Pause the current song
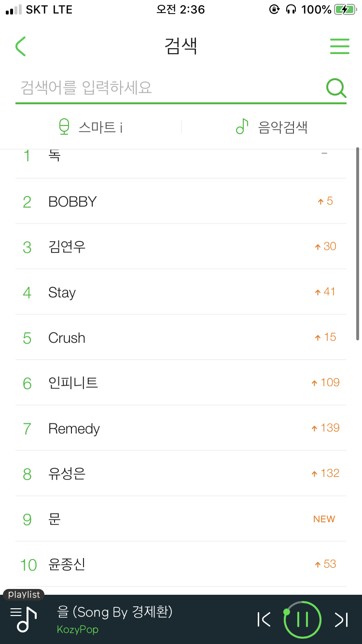 (x=302, y=619)
